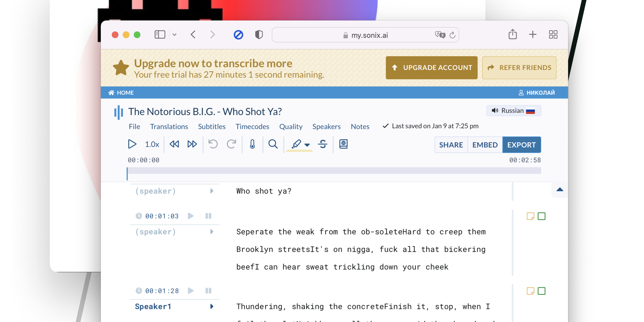Click the play audio button in toolbar
Image resolution: width=644 pixels, height=322 pixels.
(x=132, y=144)
